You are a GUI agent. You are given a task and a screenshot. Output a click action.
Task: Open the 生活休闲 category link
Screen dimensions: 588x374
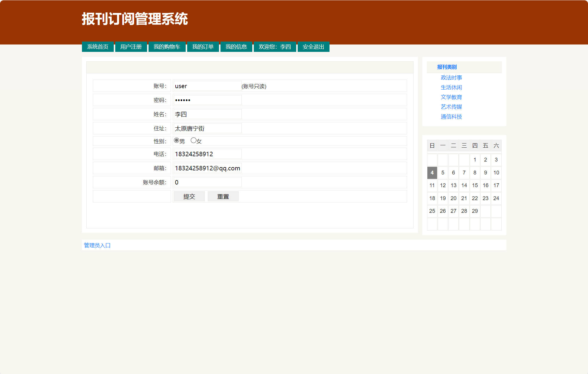point(451,87)
